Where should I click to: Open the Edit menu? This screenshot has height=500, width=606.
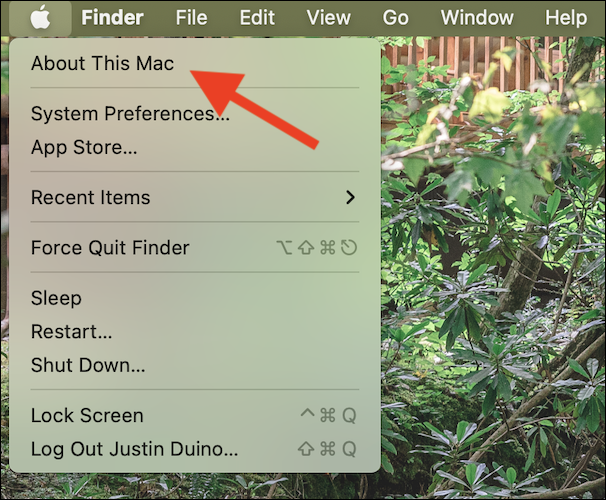(257, 17)
